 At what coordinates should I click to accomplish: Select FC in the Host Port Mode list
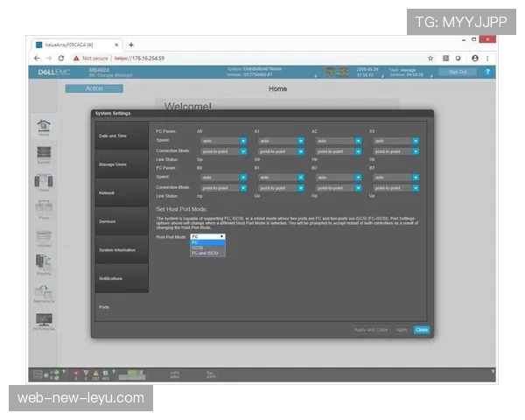click(207, 242)
